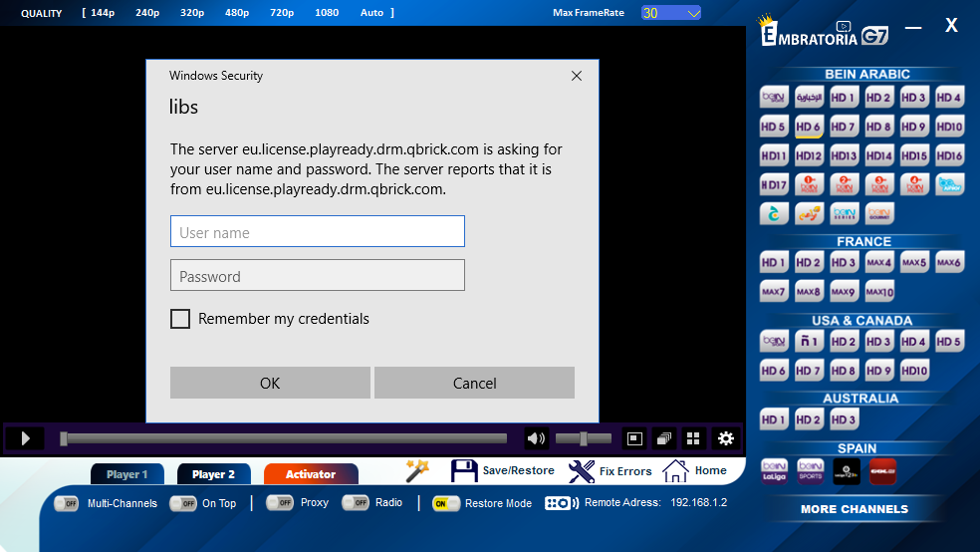Click the 192.168.1.2 remote address
The image size is (980, 552).
[x=699, y=502]
